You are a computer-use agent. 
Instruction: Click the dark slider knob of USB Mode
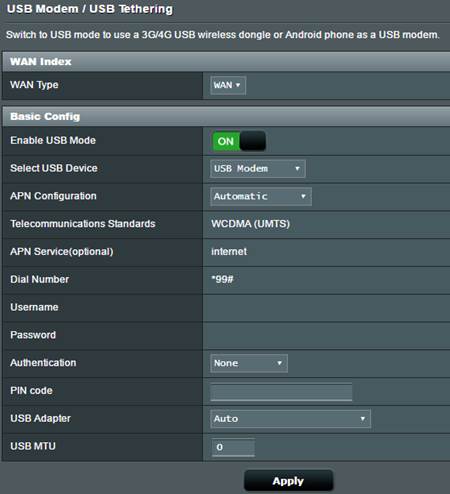[252, 141]
